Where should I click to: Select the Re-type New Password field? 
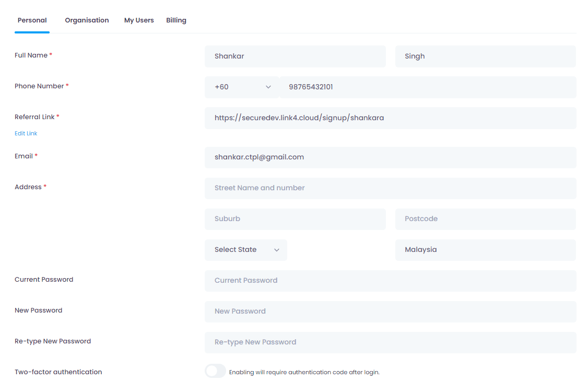(390, 342)
